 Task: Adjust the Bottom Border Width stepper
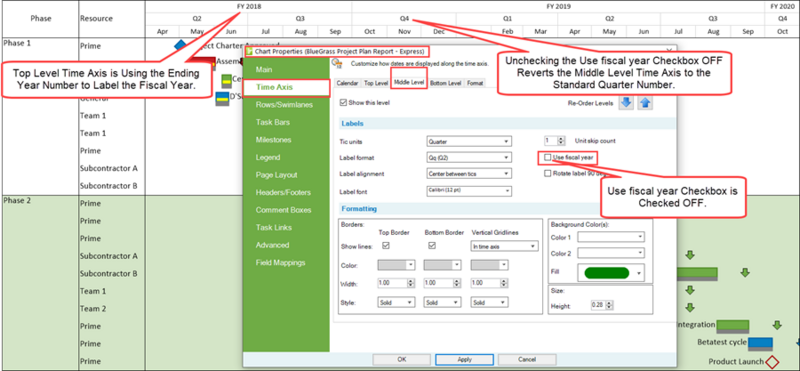click(457, 283)
